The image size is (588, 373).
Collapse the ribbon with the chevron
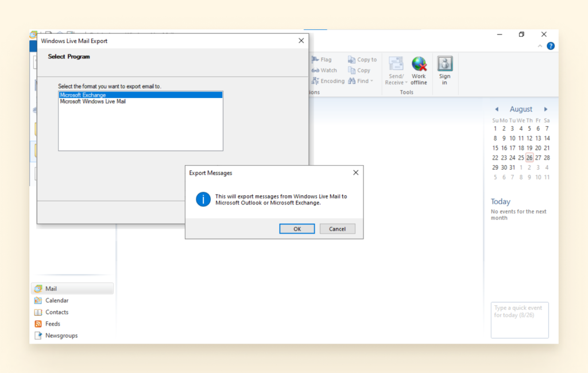pos(540,46)
